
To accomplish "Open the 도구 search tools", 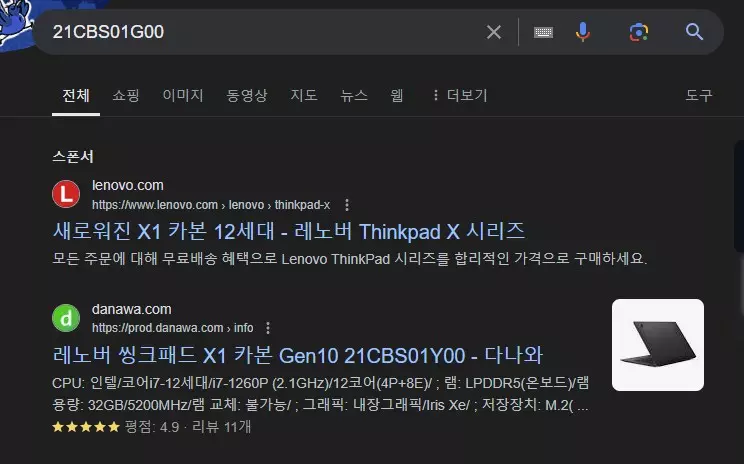I will 699,96.
